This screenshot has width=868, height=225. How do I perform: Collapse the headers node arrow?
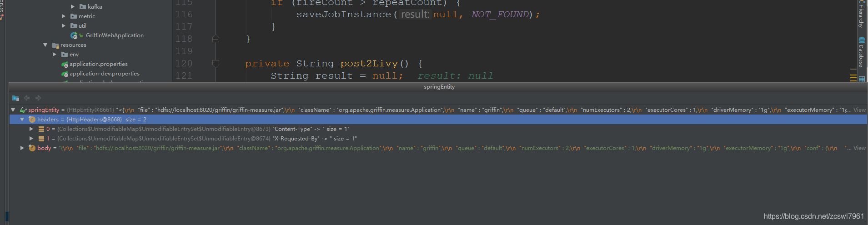(x=22, y=119)
